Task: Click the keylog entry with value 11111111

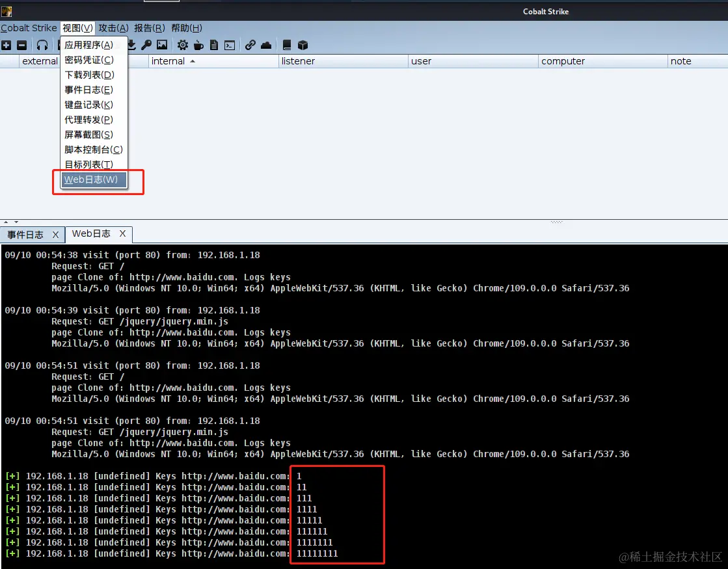Action: 171,553
